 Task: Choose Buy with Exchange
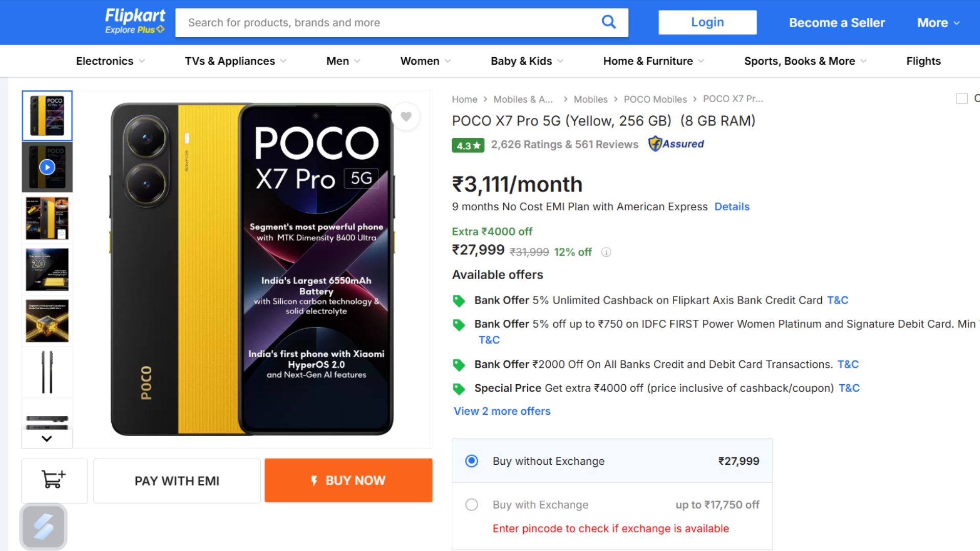coord(472,505)
